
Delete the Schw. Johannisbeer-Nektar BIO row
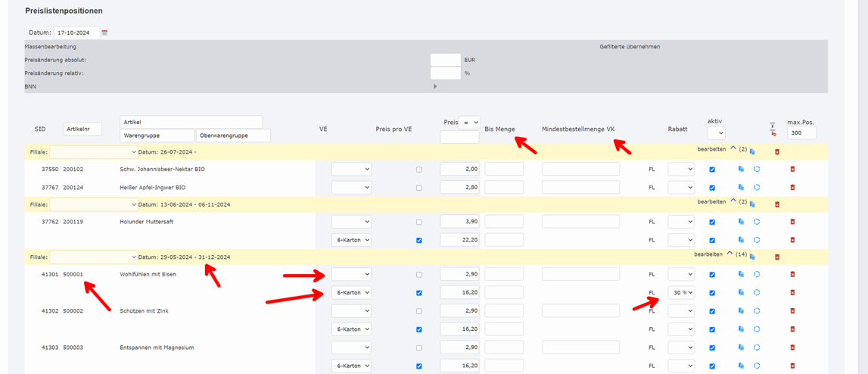[x=792, y=169]
